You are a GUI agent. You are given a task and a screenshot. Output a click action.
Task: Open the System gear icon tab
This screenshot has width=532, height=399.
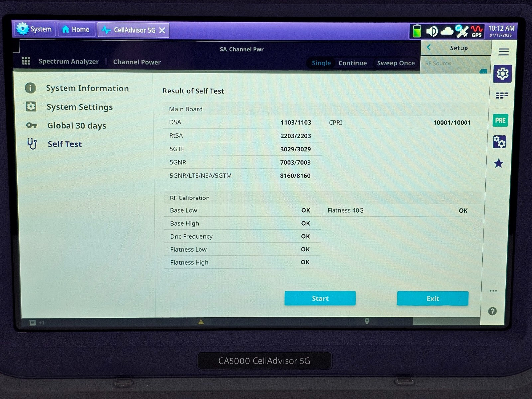(x=35, y=29)
